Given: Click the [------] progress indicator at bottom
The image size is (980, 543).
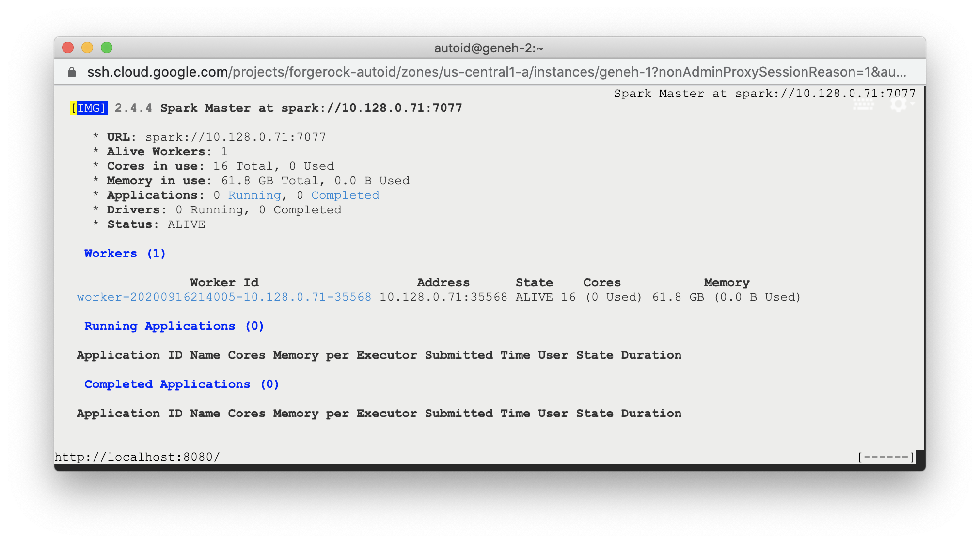Looking at the screenshot, I should tap(885, 457).
